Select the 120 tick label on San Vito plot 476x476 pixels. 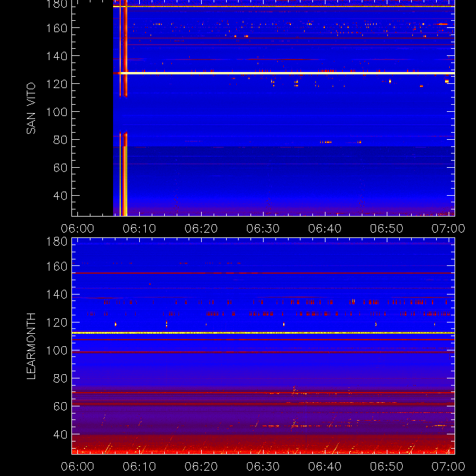[57, 84]
